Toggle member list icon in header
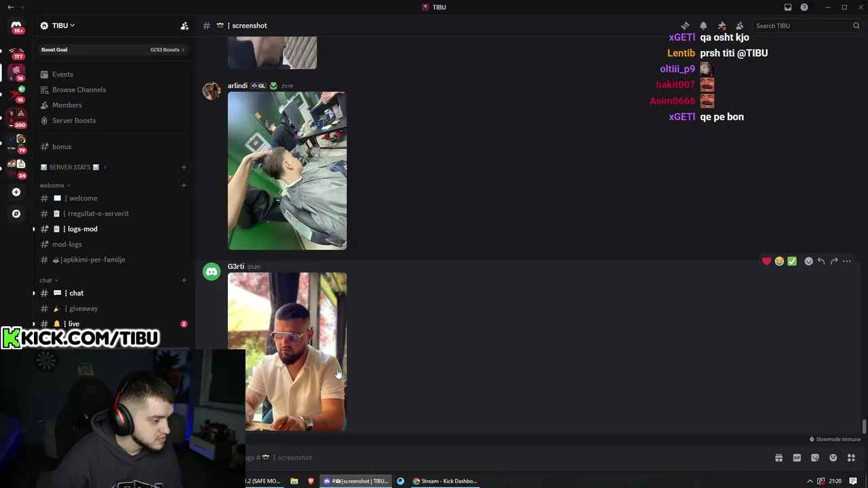Image resolution: width=868 pixels, height=488 pixels. [x=740, y=26]
